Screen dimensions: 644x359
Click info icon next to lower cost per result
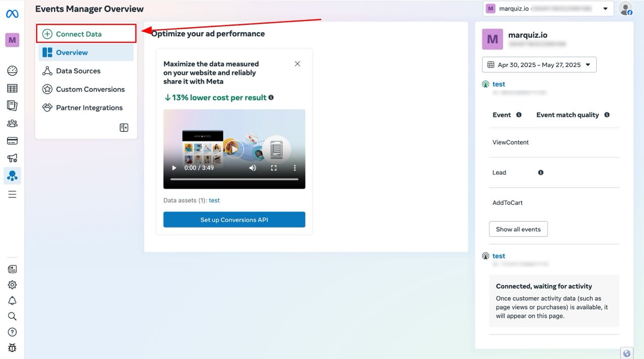tap(271, 98)
